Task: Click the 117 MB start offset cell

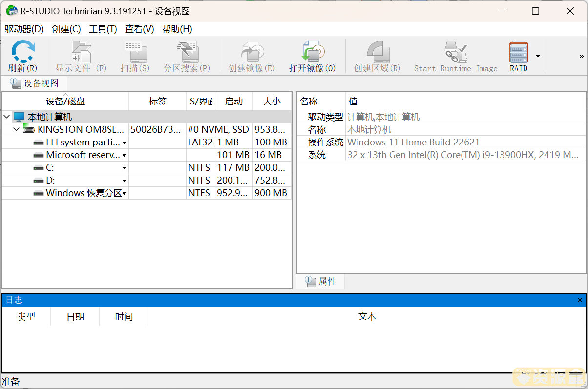Action: click(x=233, y=168)
